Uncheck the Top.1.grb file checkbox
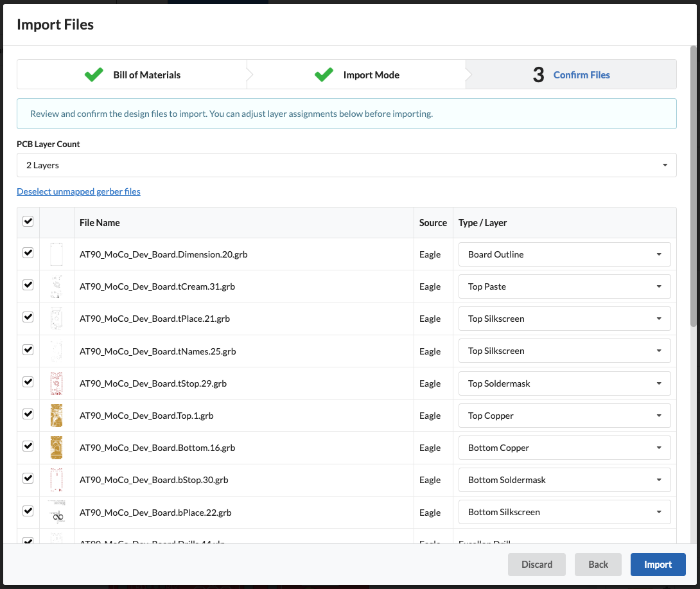 (x=28, y=414)
